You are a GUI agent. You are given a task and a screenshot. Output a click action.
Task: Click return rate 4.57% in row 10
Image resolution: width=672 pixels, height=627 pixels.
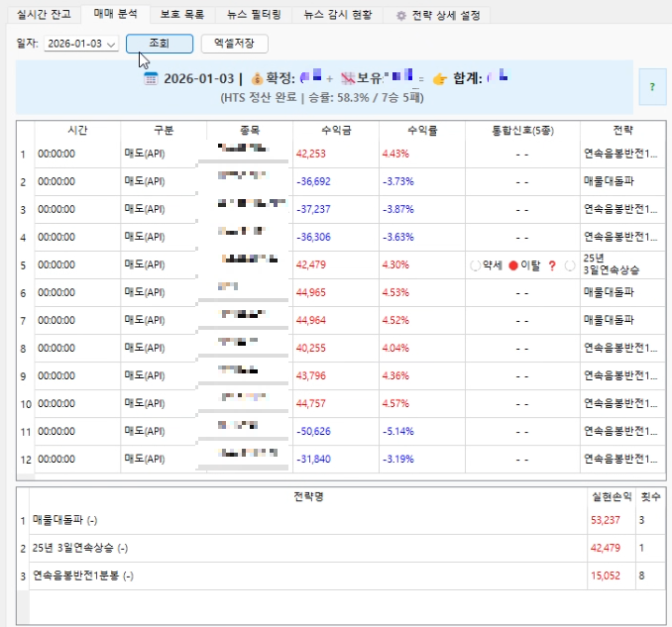point(395,404)
